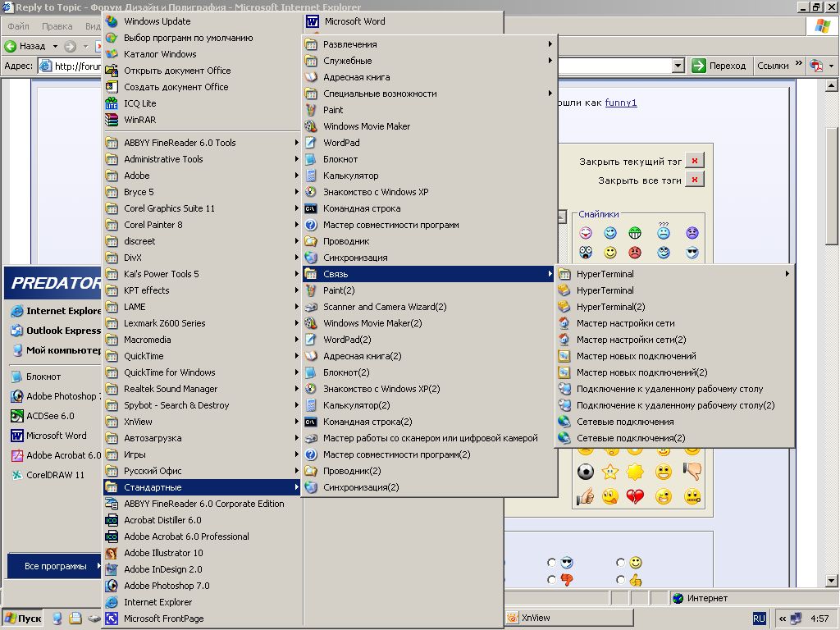Expand the Служебные submenu
840x630 pixels.
pyautogui.click(x=429, y=61)
